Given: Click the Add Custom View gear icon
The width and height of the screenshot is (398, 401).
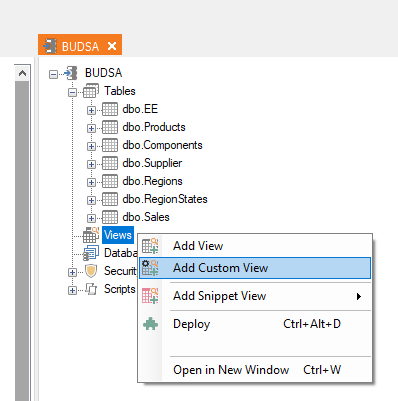Looking at the screenshot, I should click(x=150, y=268).
